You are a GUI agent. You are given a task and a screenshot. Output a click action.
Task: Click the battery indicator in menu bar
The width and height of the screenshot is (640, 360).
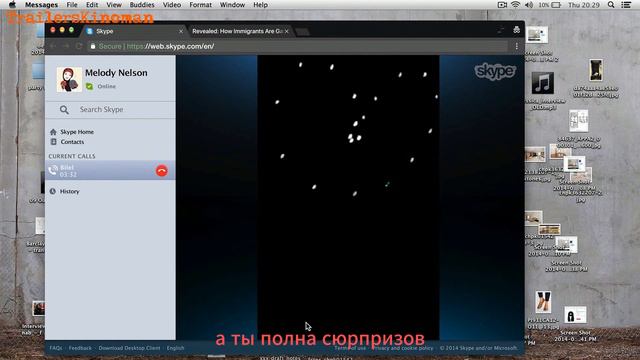coord(550,5)
